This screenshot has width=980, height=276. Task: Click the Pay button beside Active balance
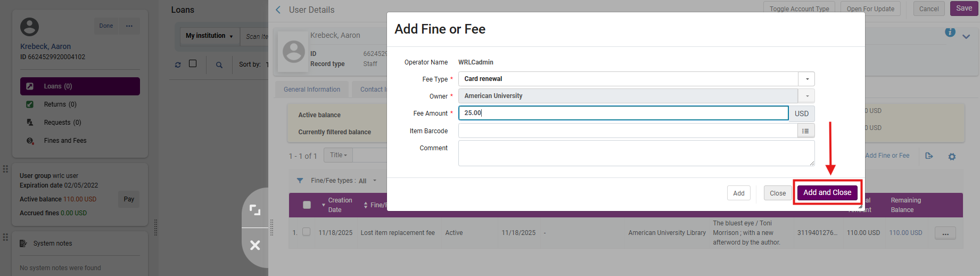129,199
